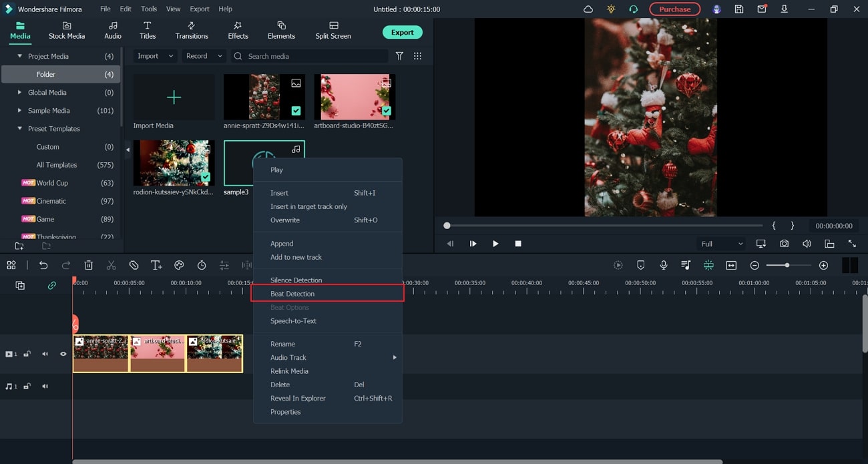Play the preview video
868x464 pixels.
tap(495, 244)
